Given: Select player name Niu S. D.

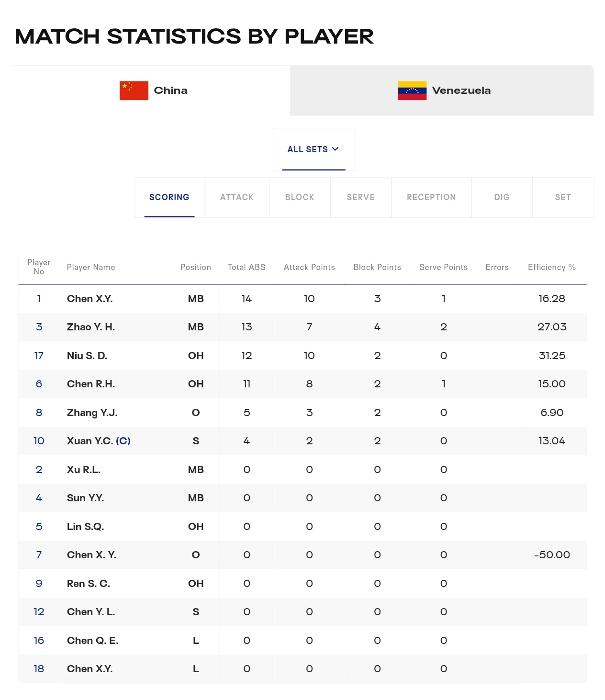Looking at the screenshot, I should [87, 356].
